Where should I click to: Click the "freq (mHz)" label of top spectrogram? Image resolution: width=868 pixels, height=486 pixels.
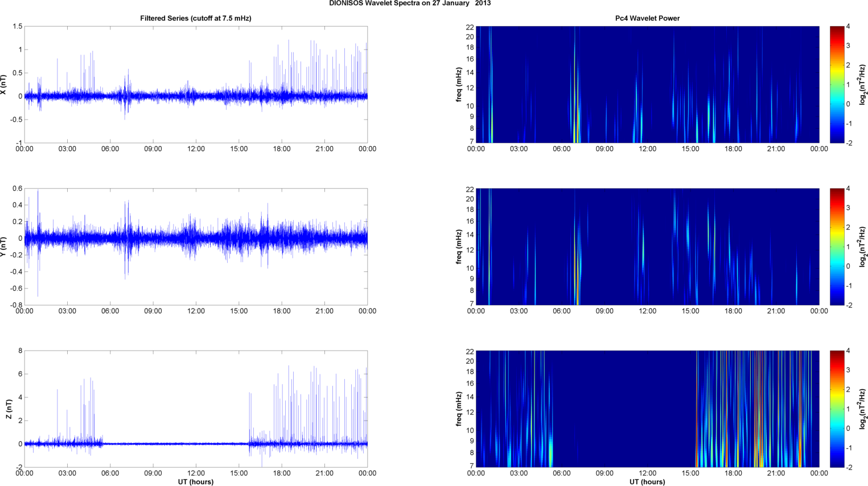[459, 85]
